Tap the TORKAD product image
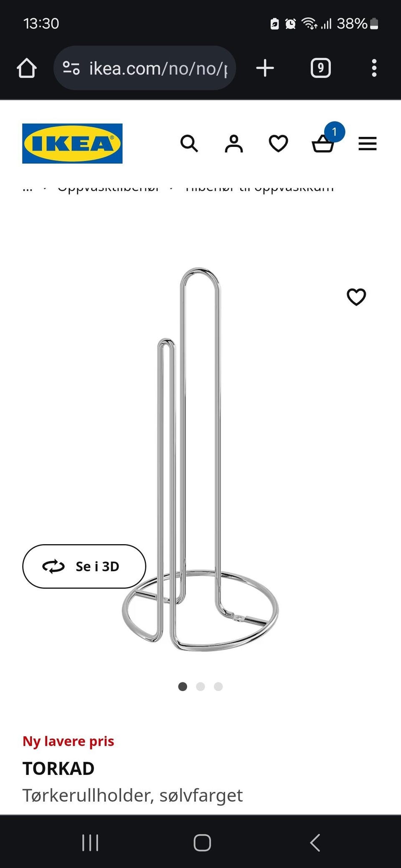The image size is (401, 868). 200,459
